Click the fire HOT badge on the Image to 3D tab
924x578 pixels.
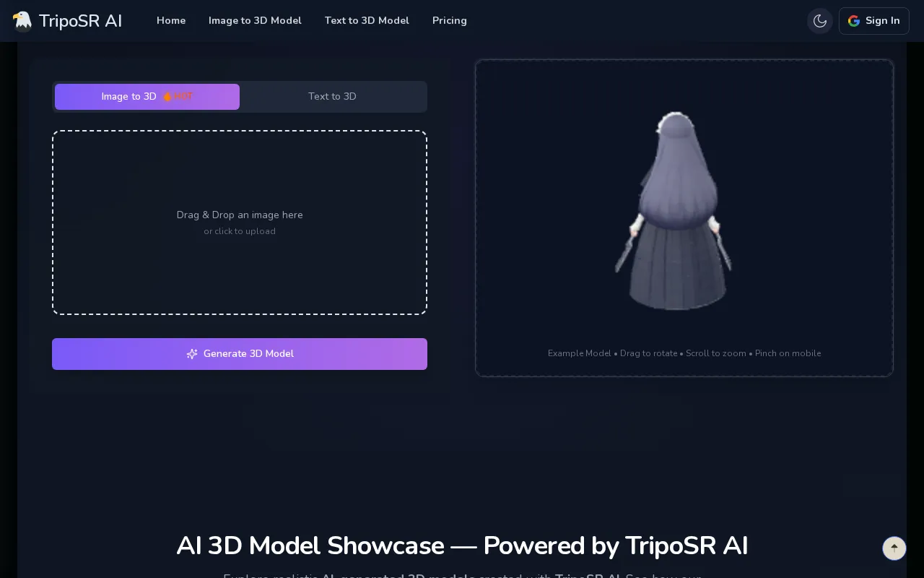(x=178, y=97)
